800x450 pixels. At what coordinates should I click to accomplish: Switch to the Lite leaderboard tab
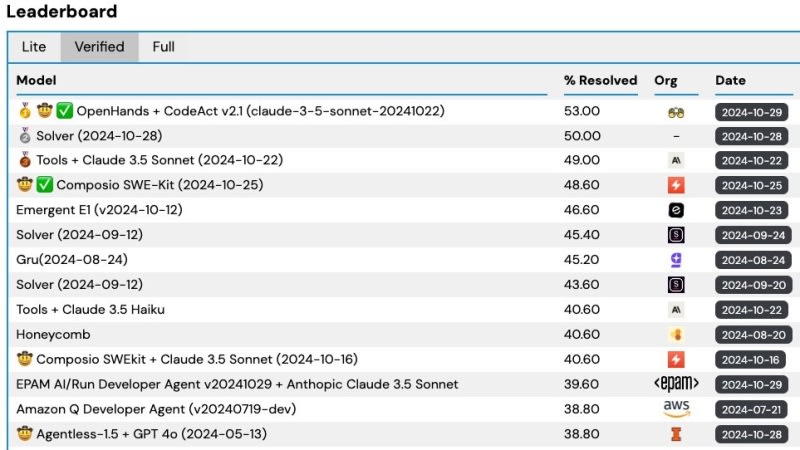point(34,47)
